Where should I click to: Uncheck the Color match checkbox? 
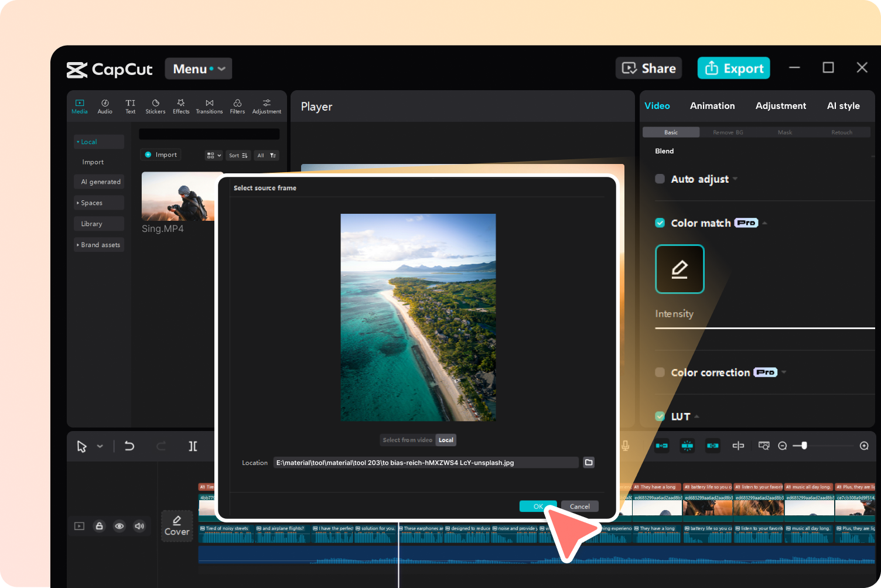660,223
